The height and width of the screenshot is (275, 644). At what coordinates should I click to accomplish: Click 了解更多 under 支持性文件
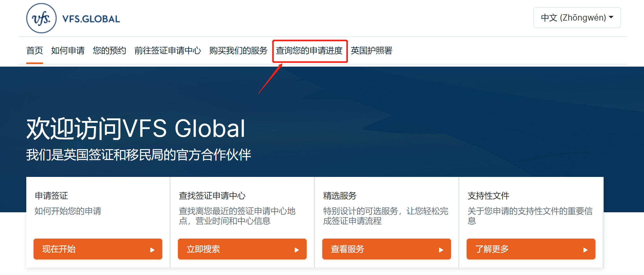click(x=531, y=249)
